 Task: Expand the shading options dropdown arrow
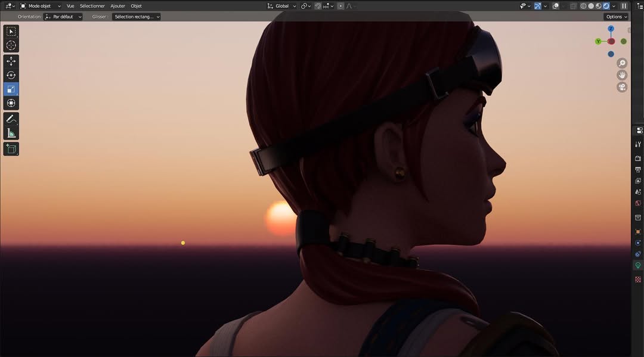click(x=614, y=6)
